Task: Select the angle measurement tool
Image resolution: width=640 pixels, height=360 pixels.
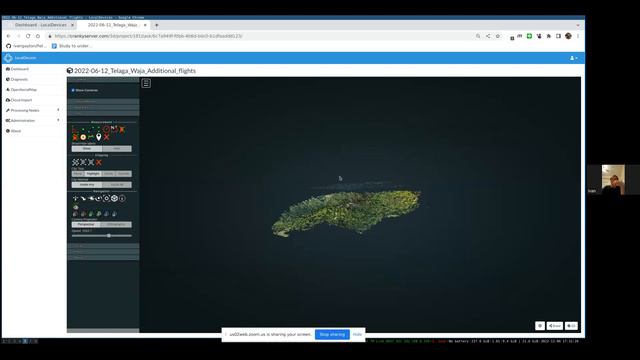Action: 74,129
